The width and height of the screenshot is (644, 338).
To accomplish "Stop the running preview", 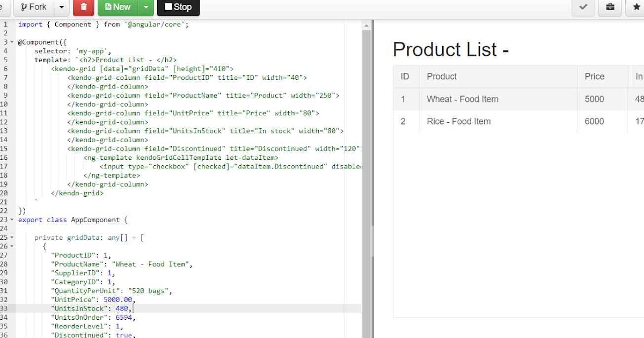I will (178, 7).
